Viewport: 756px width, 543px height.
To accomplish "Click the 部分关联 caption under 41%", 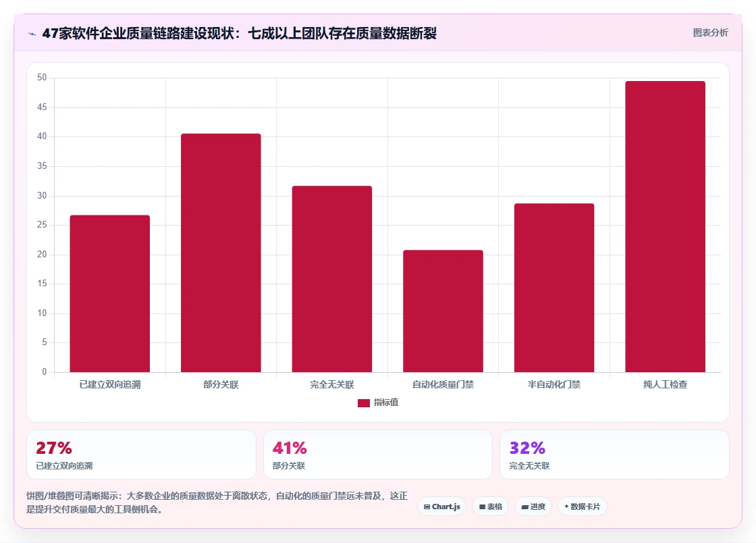I will pos(289,466).
